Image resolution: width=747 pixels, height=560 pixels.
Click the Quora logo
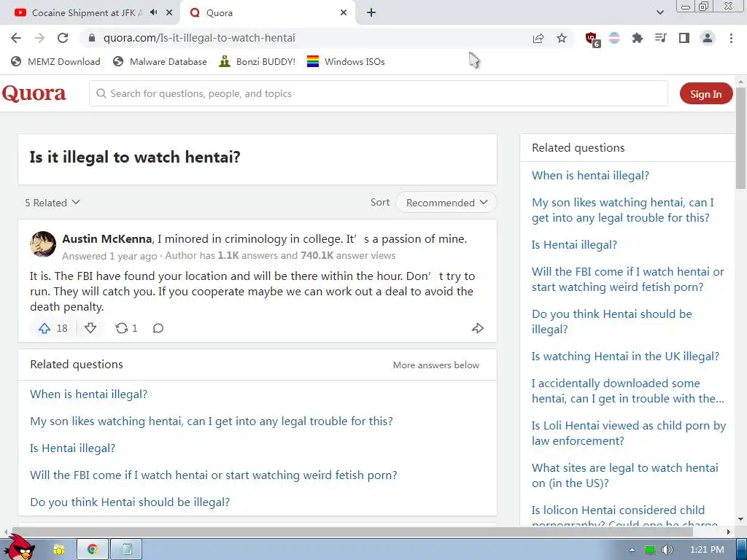tap(34, 93)
